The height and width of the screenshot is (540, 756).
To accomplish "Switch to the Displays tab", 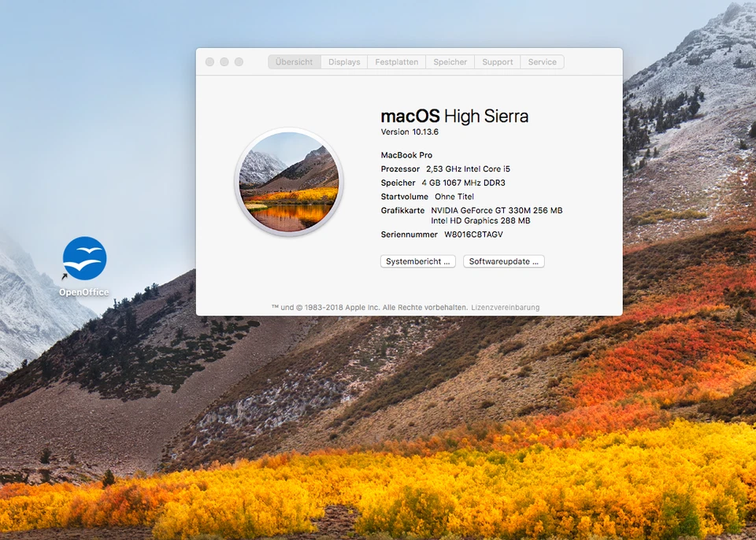I will tap(344, 61).
